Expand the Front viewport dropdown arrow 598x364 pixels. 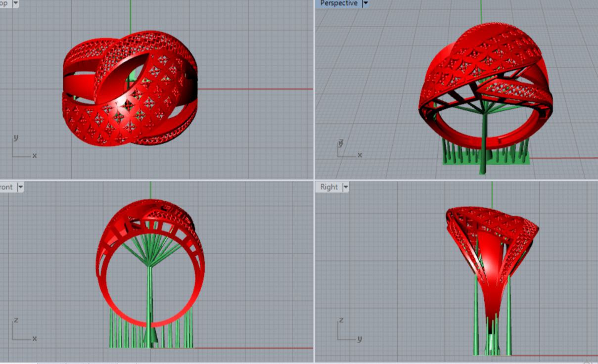(x=20, y=187)
